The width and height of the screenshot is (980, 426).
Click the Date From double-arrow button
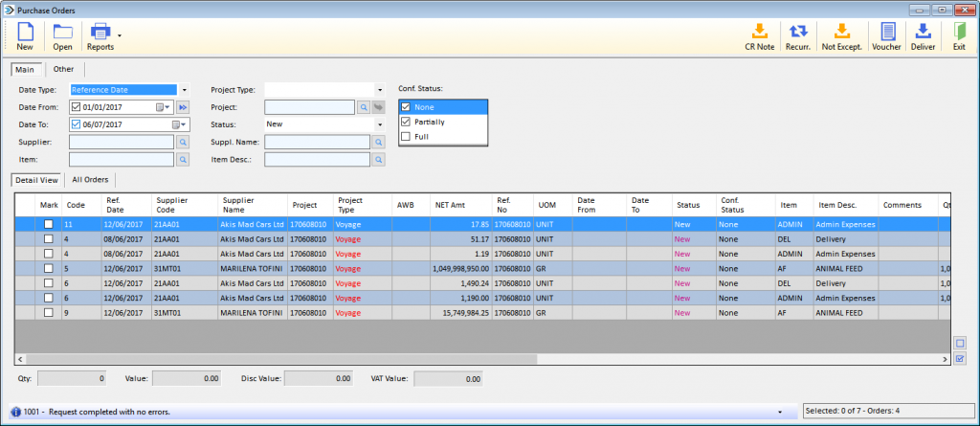(183, 107)
